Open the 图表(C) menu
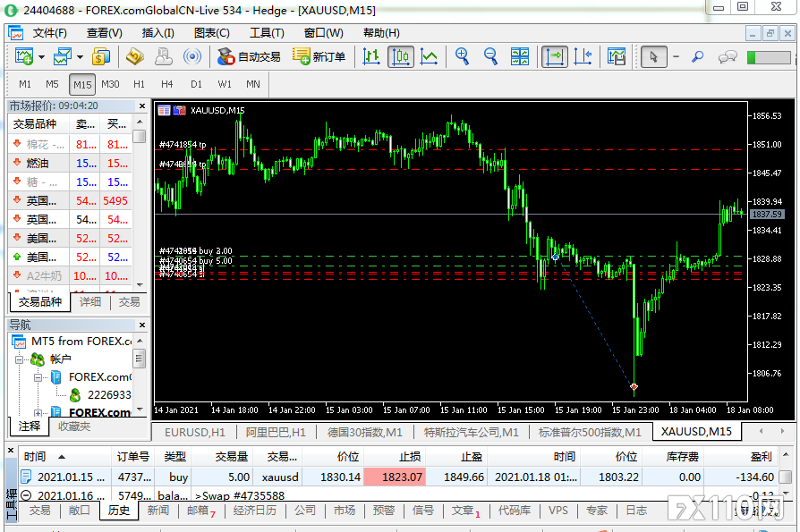The width and height of the screenshot is (800, 532). pyautogui.click(x=212, y=33)
